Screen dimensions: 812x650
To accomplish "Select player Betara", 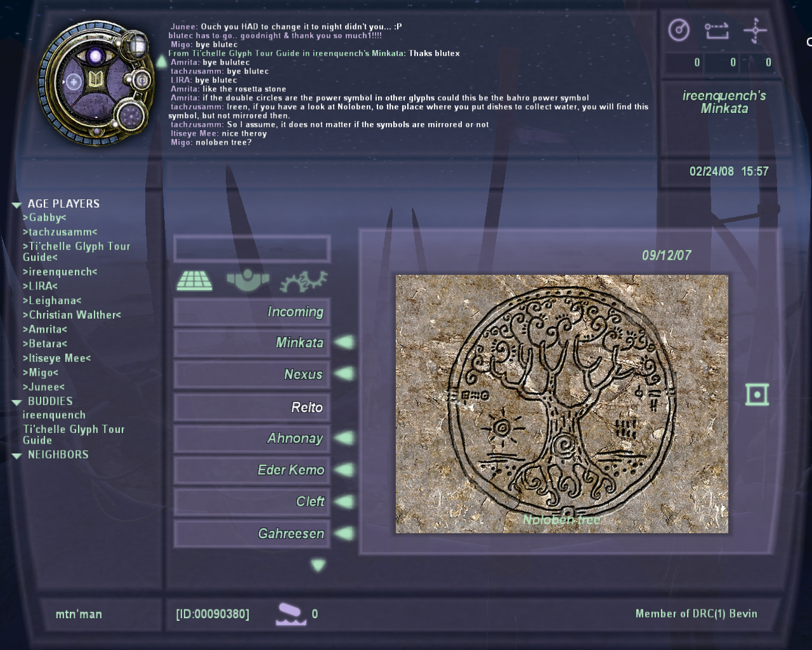I will 44,344.
